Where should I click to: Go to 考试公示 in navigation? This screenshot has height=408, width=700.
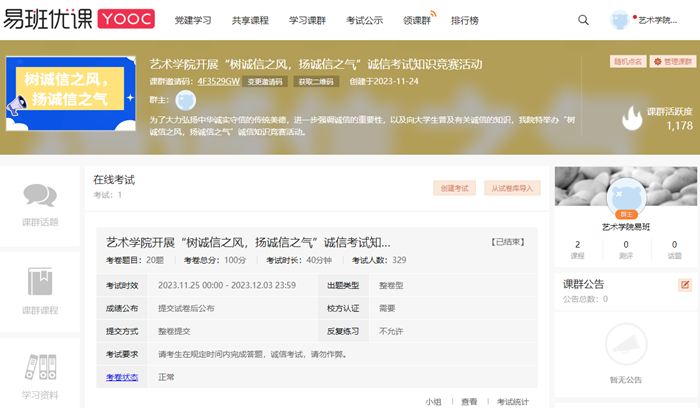click(x=365, y=20)
